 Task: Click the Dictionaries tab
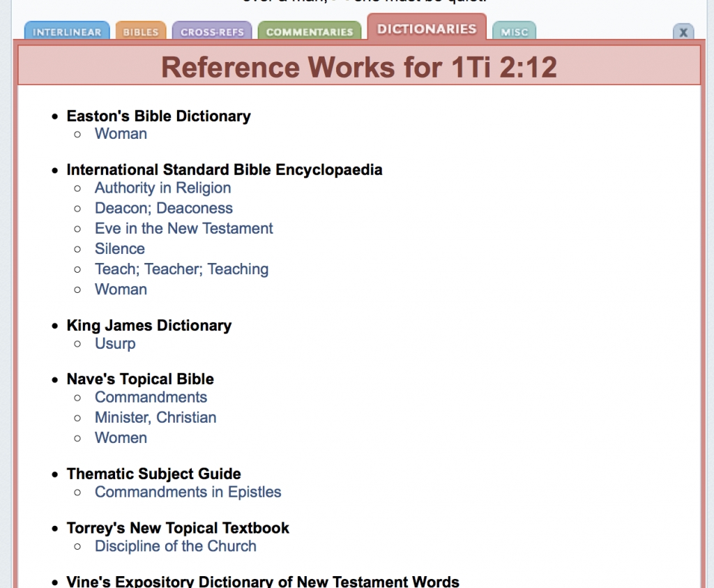(427, 29)
